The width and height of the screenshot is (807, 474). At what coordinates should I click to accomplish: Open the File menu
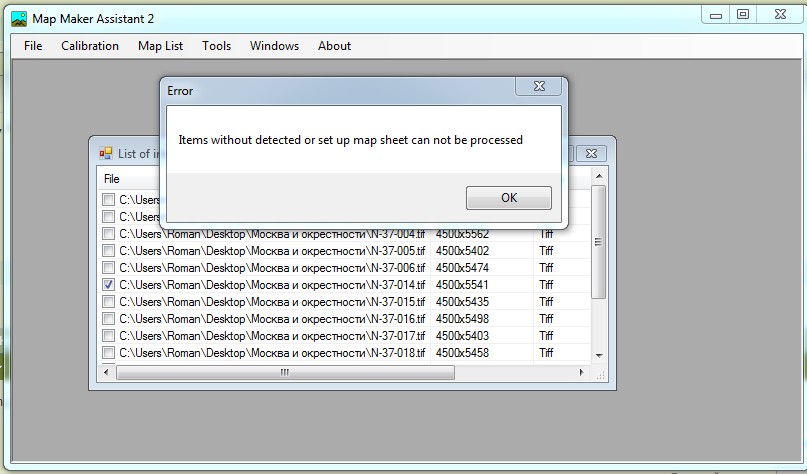[33, 46]
